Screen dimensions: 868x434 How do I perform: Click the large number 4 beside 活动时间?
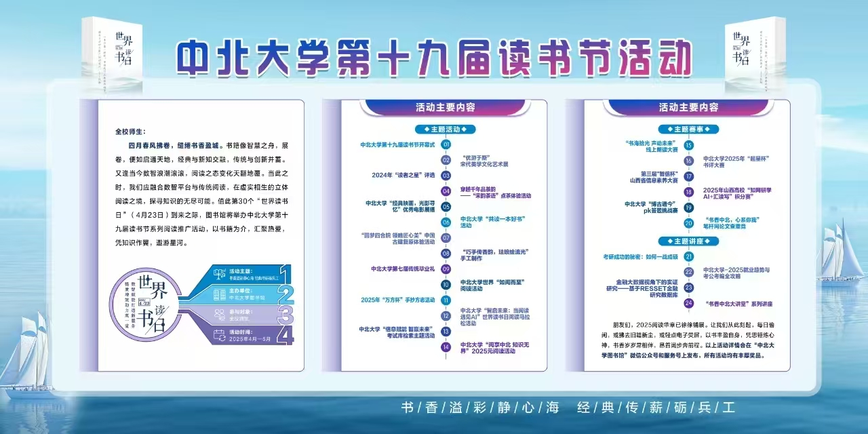click(x=285, y=334)
